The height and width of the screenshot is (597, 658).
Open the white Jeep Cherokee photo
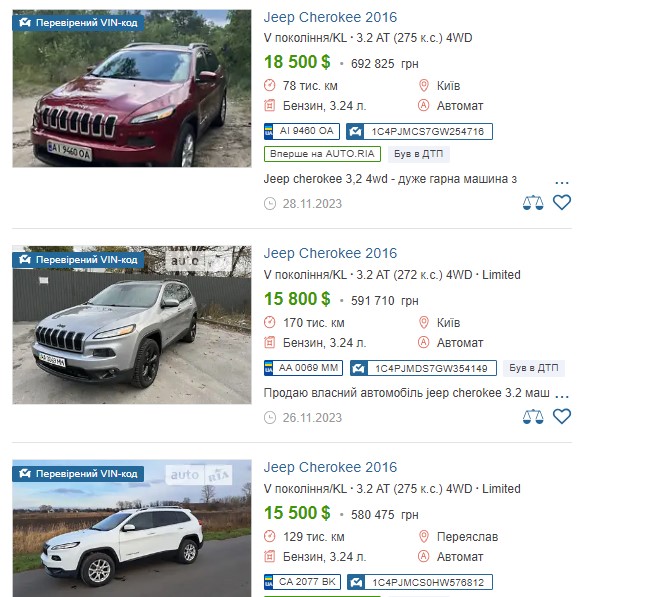(132, 528)
